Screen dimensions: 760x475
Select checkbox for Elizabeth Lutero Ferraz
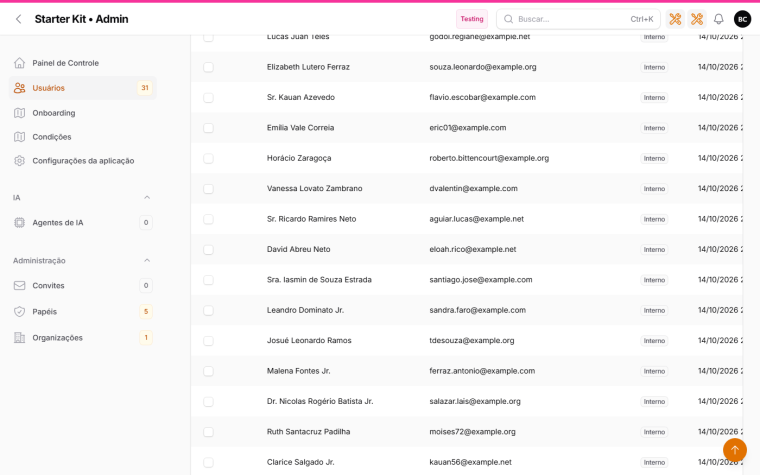coord(208,67)
